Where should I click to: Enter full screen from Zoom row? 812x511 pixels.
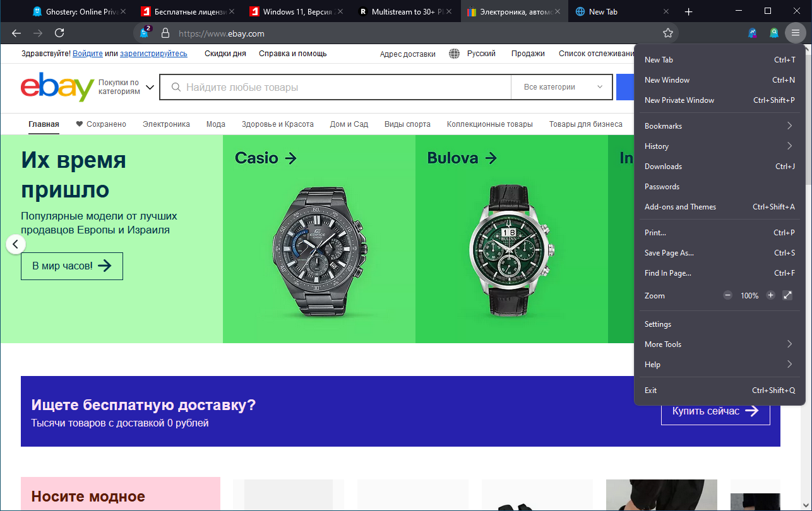click(787, 295)
